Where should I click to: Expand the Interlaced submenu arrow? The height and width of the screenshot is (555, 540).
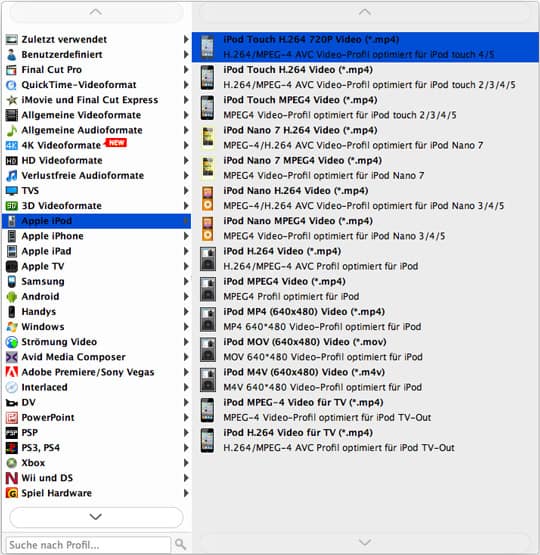pos(186,388)
